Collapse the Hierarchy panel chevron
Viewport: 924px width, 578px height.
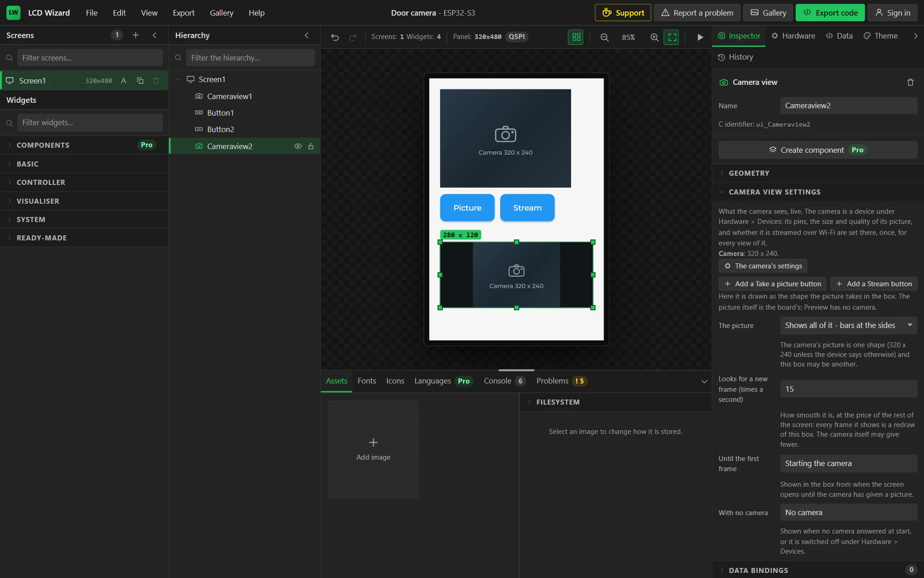coord(307,35)
